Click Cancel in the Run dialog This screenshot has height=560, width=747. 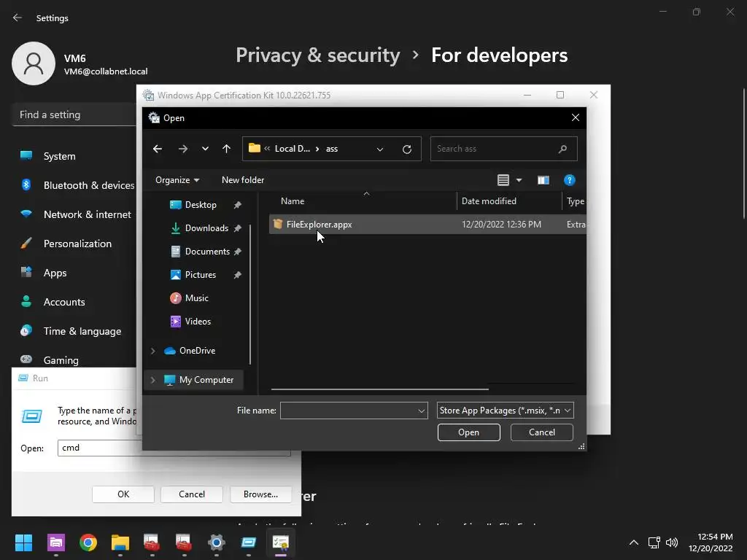point(192,494)
